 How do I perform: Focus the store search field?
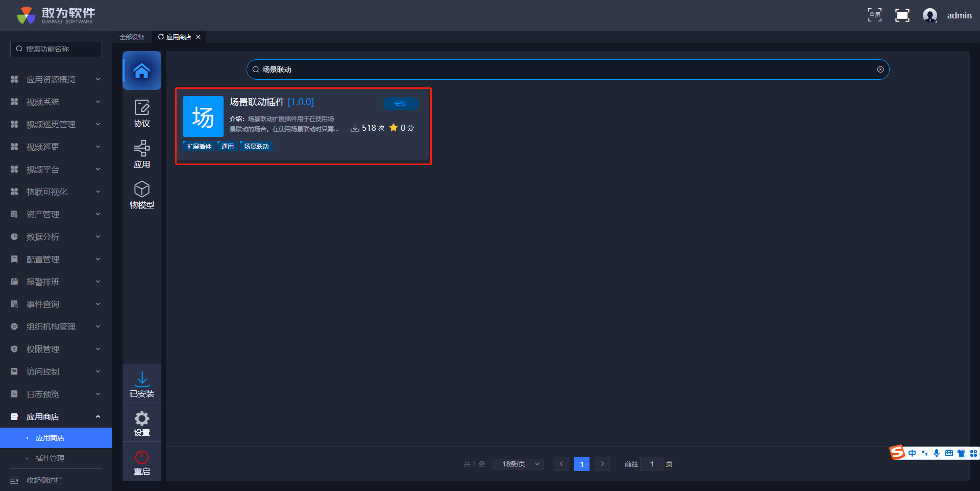568,69
